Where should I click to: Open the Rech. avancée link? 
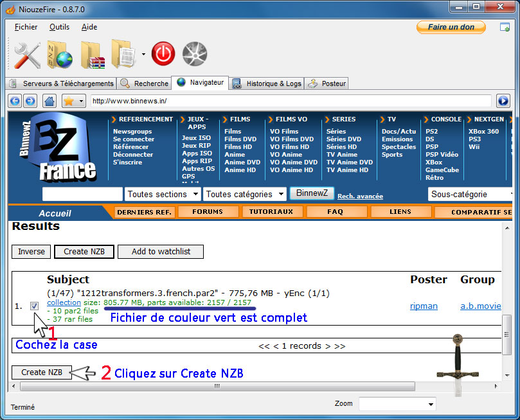[x=360, y=196]
